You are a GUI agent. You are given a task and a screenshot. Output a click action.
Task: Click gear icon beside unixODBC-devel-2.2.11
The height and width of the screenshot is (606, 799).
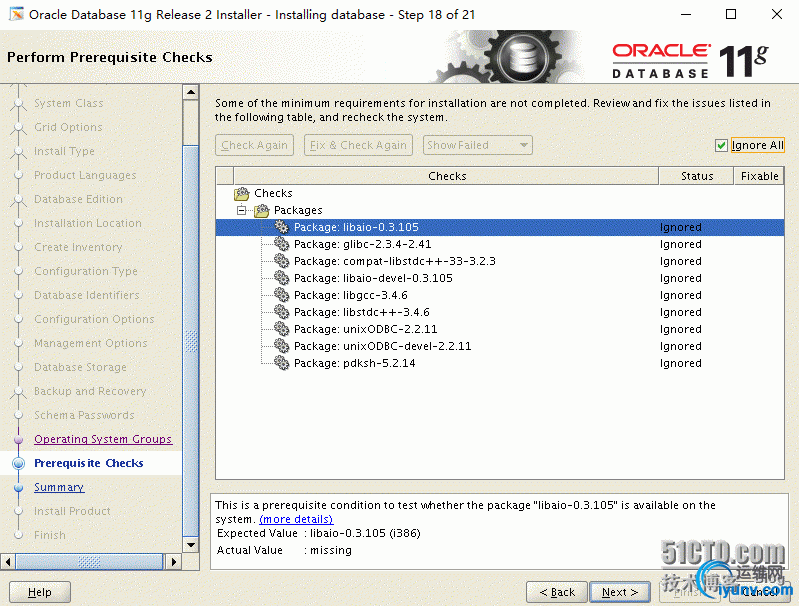click(x=281, y=346)
